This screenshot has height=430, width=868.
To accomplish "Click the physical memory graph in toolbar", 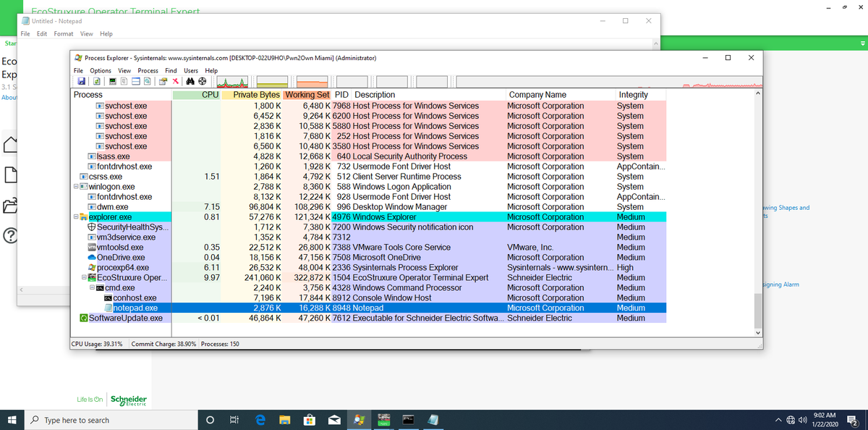I will 312,81.
